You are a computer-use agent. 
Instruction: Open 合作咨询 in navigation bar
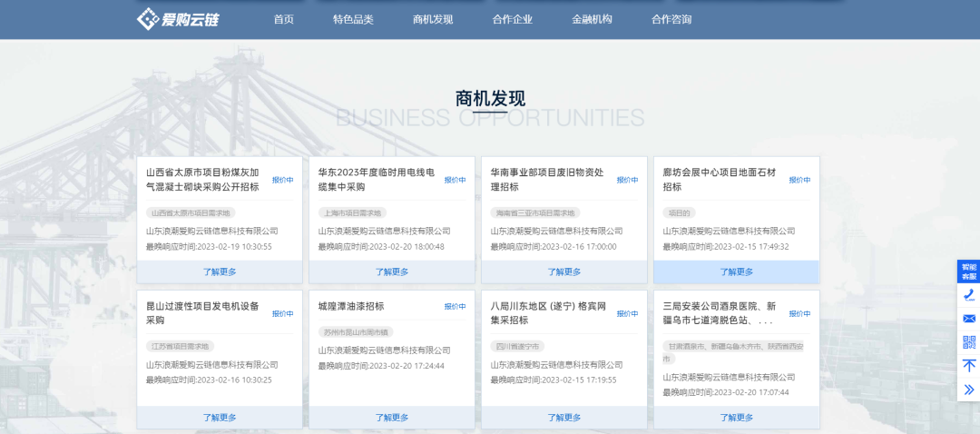pos(671,19)
